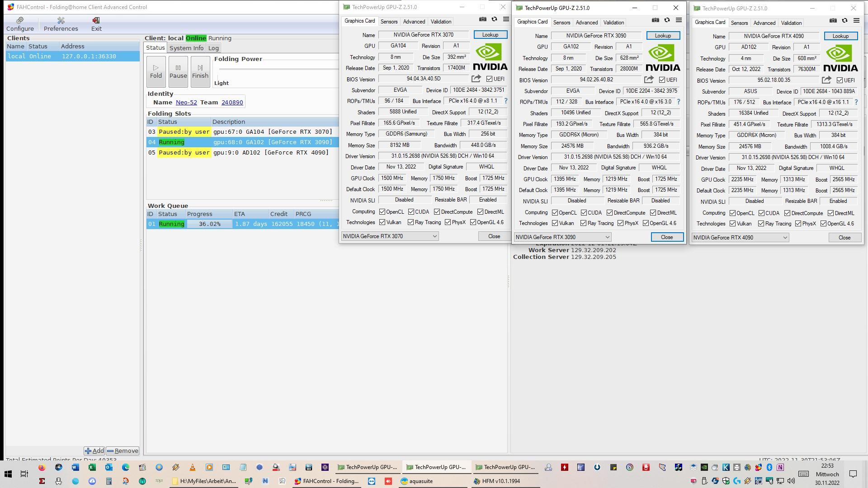Click Lookup button in RTX 4090 window
This screenshot has height=488, width=868.
click(x=840, y=36)
